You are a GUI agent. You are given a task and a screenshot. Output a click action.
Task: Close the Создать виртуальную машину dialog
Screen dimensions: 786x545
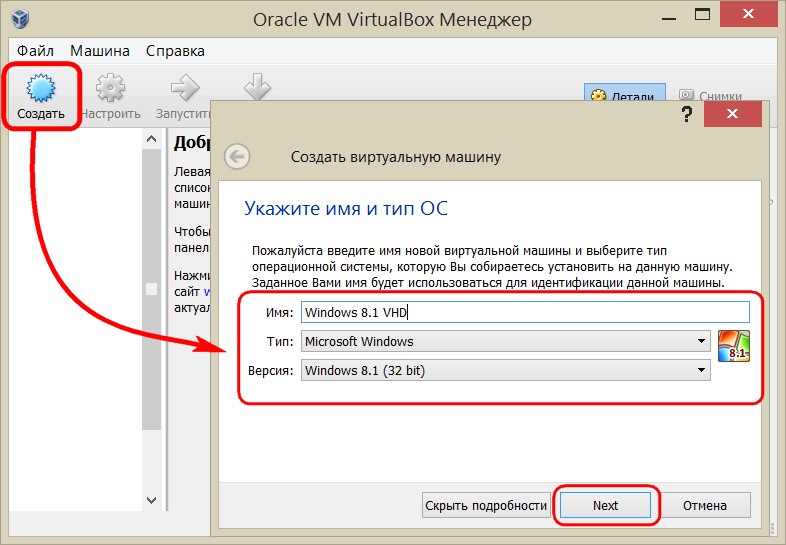coord(732,114)
